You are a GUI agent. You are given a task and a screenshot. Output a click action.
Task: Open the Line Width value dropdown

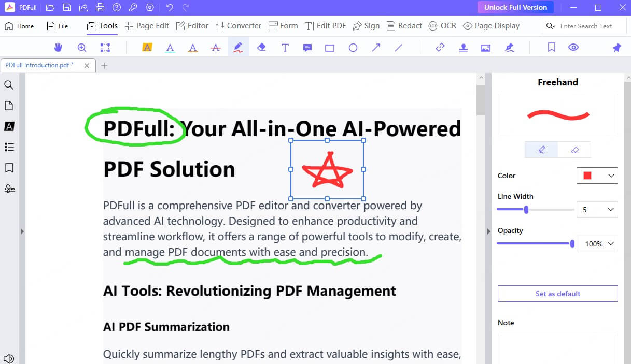point(597,210)
